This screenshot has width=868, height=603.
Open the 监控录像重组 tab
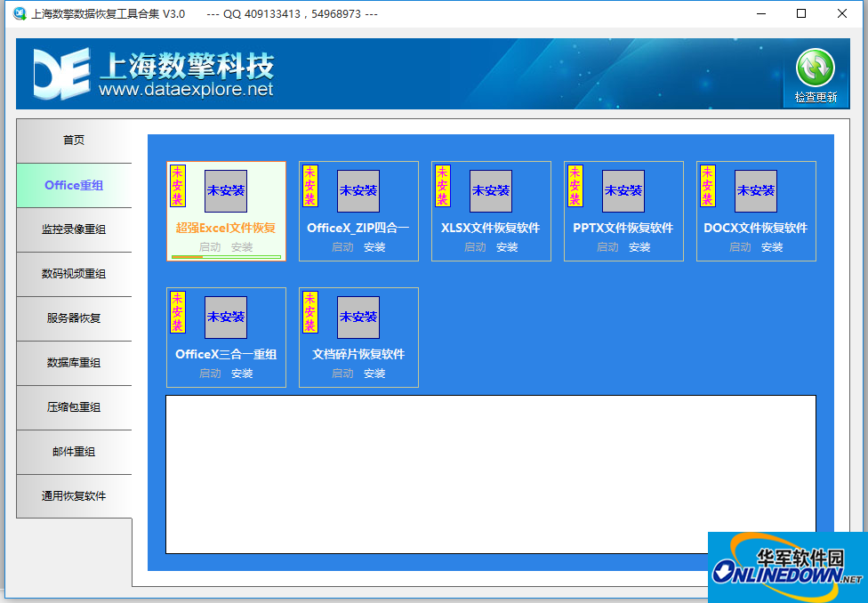(74, 229)
